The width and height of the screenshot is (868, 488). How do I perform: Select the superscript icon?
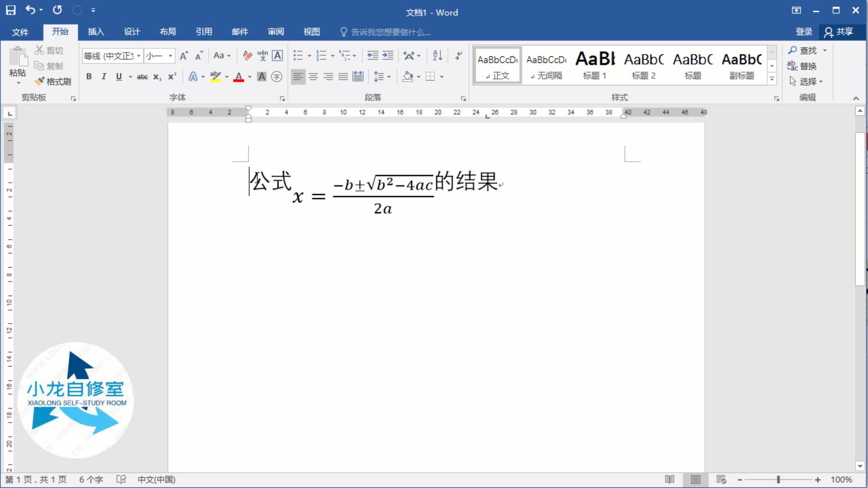(171, 77)
